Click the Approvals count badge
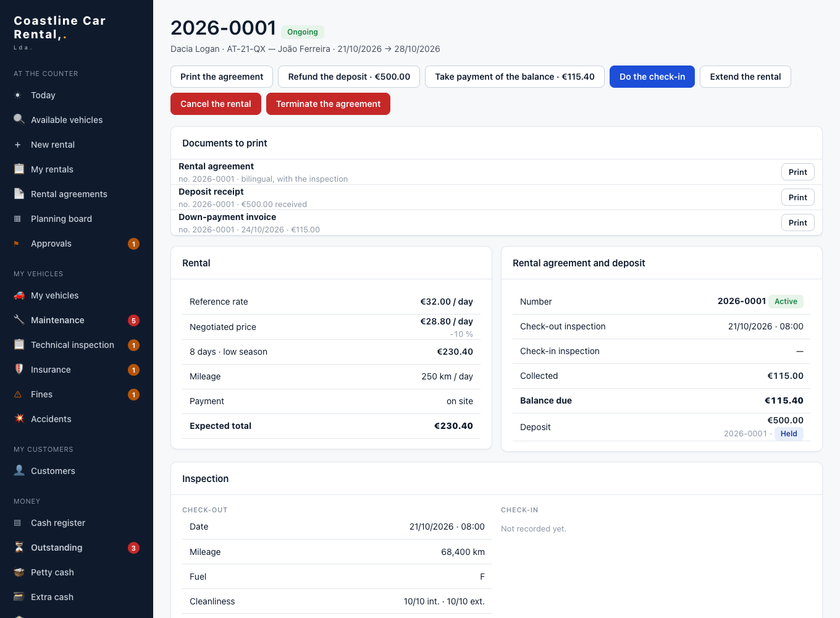This screenshot has width=840, height=618. (x=133, y=243)
